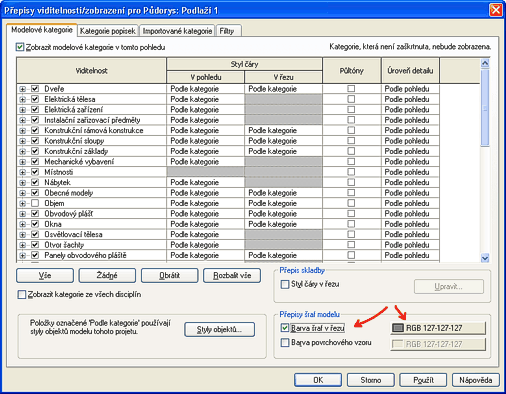
Task: Expand the Dveře tree node
Action: (x=22, y=89)
